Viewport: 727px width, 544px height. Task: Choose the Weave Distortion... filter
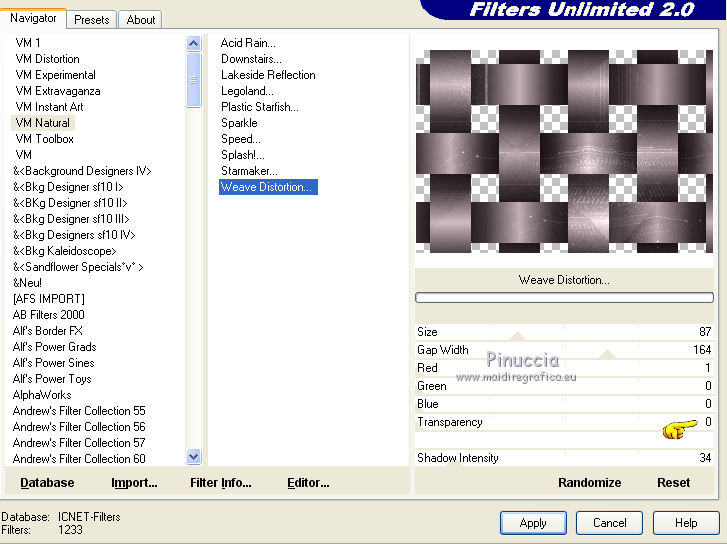tap(268, 187)
